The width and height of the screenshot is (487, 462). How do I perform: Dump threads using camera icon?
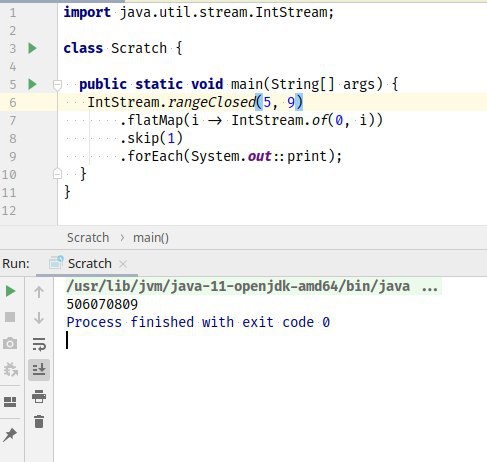(10, 343)
